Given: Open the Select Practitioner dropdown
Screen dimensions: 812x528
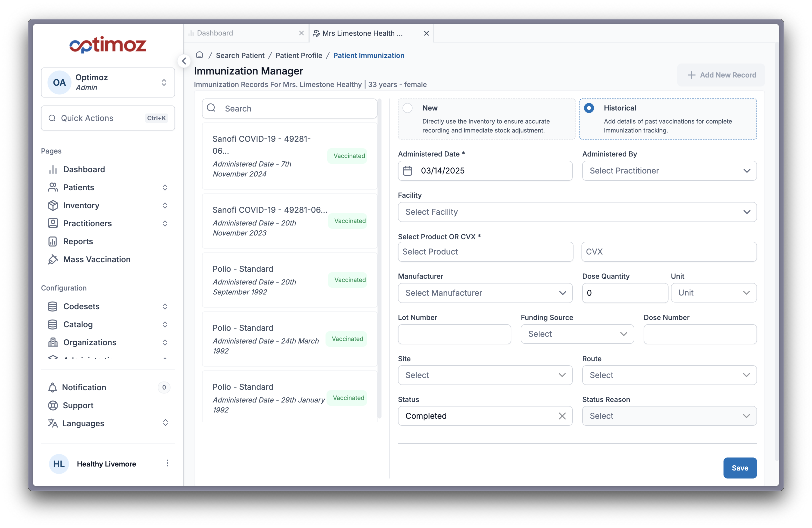Looking at the screenshot, I should (x=669, y=170).
